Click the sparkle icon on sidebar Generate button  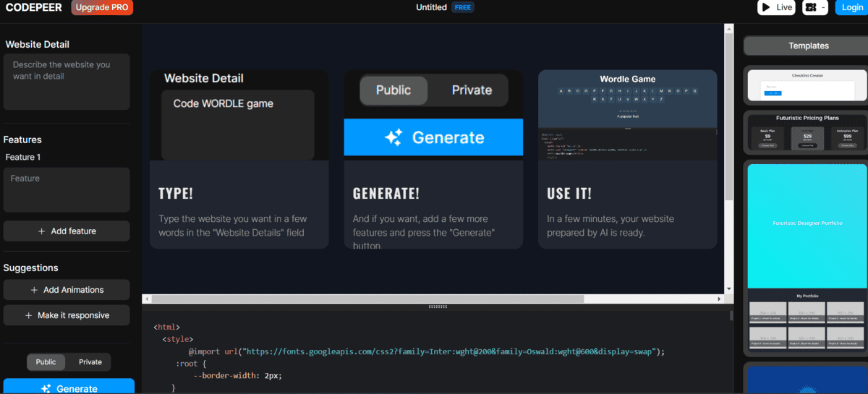(46, 388)
